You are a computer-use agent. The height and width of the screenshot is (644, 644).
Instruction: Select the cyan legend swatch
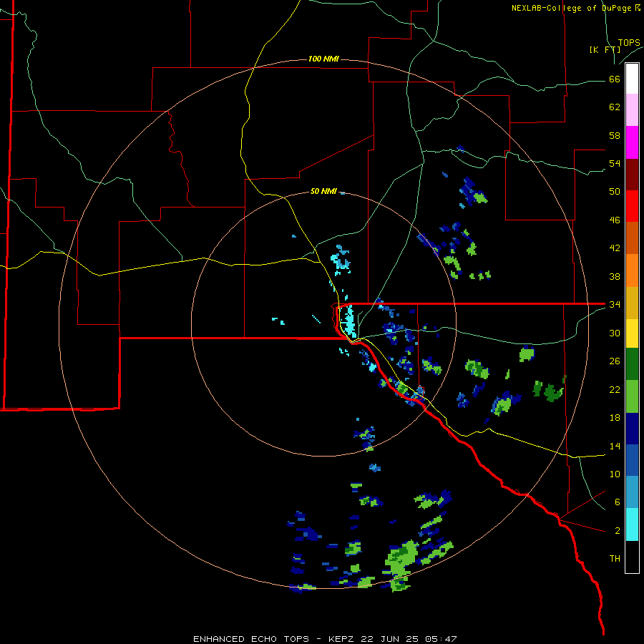[632, 525]
